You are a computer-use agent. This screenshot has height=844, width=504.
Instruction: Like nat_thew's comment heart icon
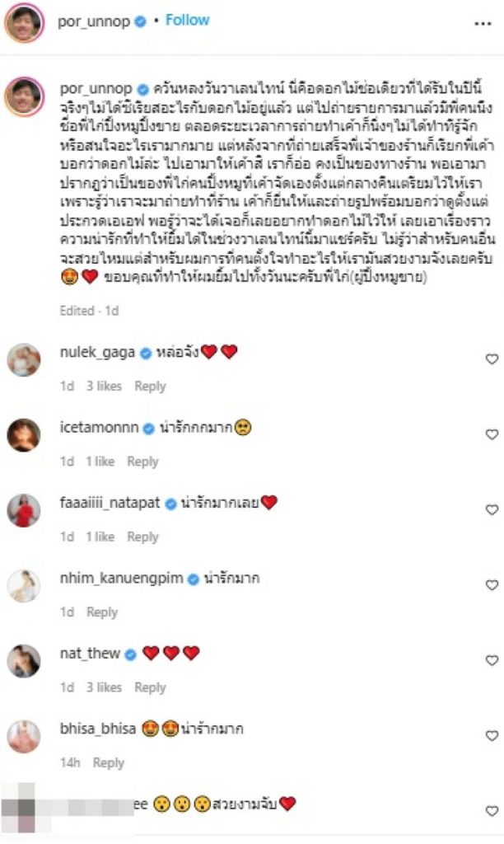[x=492, y=660]
